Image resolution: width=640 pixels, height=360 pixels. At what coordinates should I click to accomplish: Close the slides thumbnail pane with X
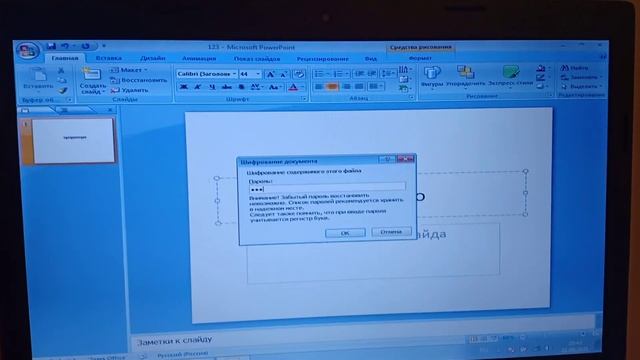[110, 109]
